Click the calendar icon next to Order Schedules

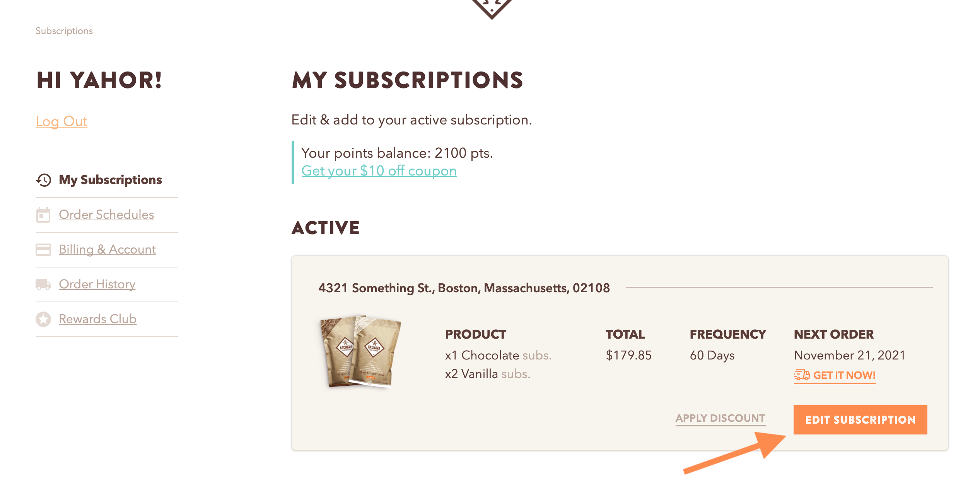(43, 215)
